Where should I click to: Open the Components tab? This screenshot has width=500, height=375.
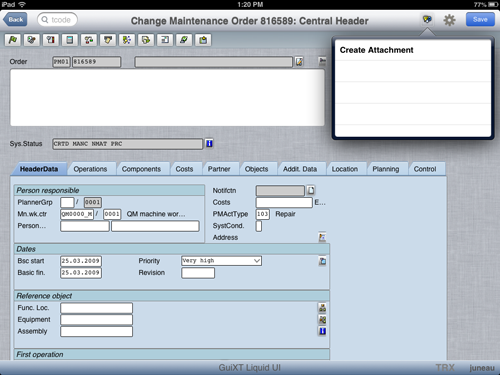141,169
